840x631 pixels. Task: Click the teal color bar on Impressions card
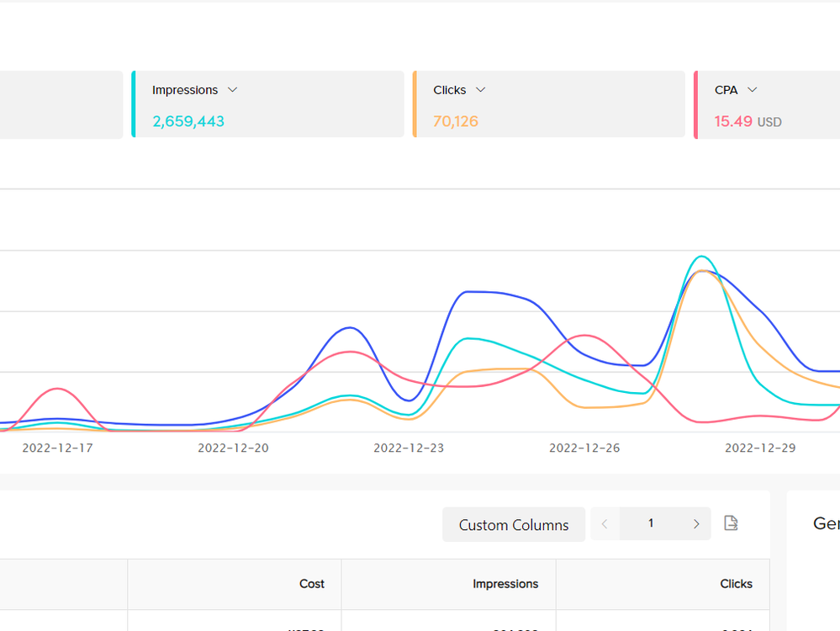pyautogui.click(x=134, y=104)
